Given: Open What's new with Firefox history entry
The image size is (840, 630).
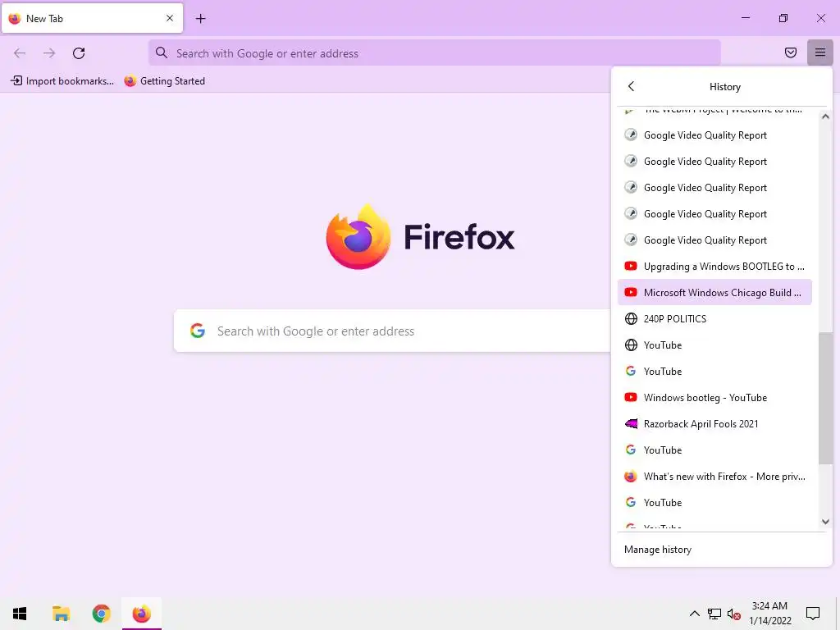Looking at the screenshot, I should coord(714,477).
